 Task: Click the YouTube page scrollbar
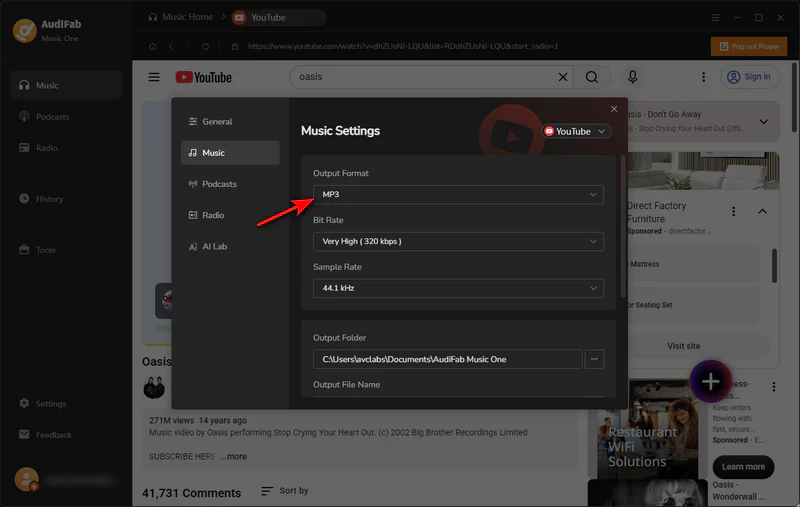[x=794, y=97]
